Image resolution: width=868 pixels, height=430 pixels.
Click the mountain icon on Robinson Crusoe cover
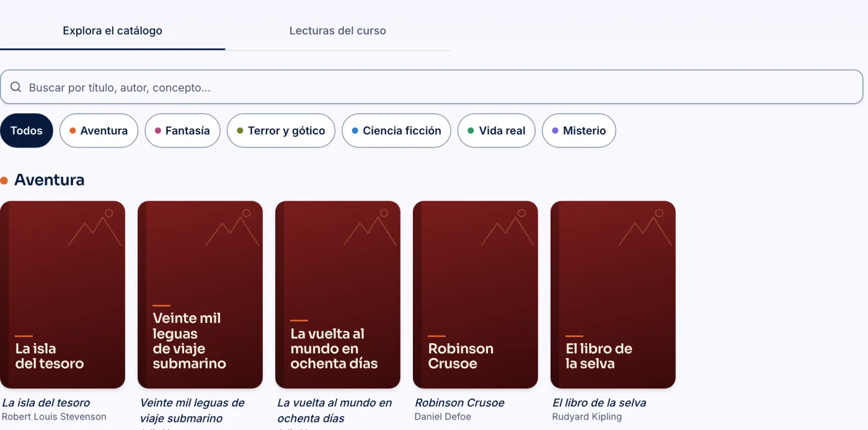508,227
